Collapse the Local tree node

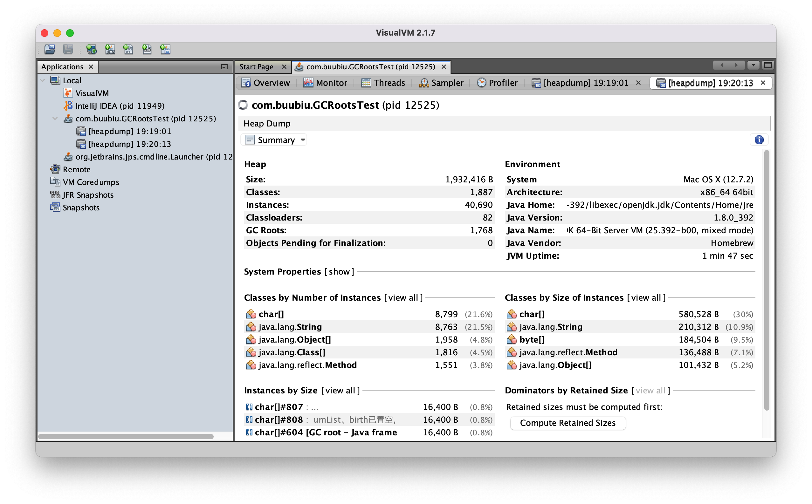42,80
